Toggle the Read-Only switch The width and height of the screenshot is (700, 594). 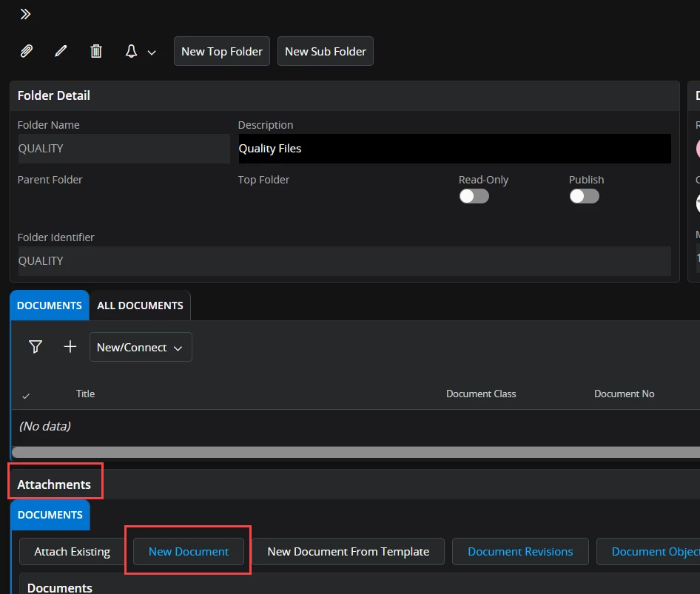click(x=474, y=196)
